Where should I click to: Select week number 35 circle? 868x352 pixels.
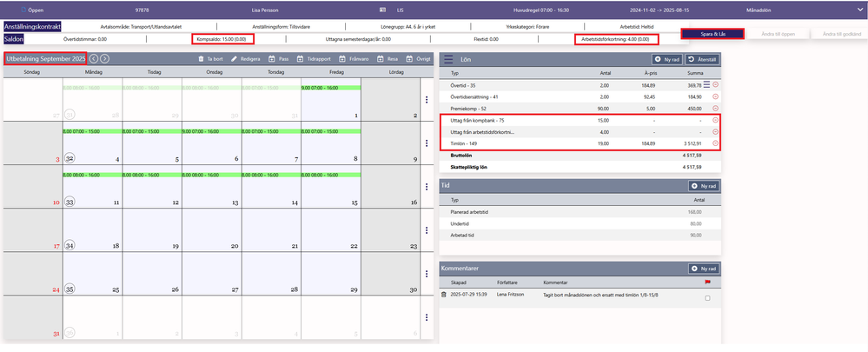coord(70,289)
